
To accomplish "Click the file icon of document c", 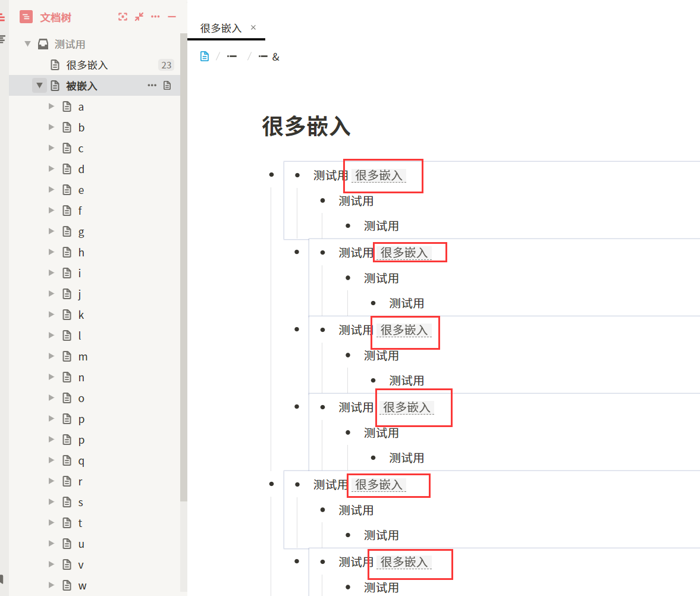I will pos(67,148).
